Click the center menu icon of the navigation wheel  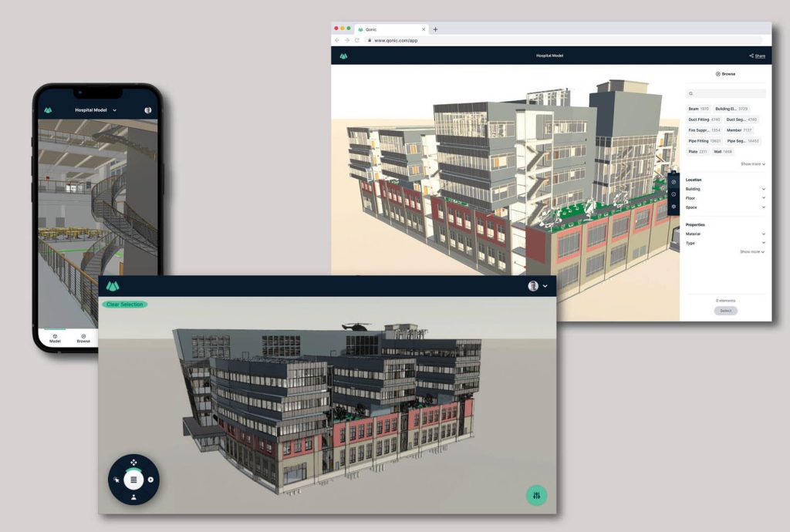pos(133,480)
